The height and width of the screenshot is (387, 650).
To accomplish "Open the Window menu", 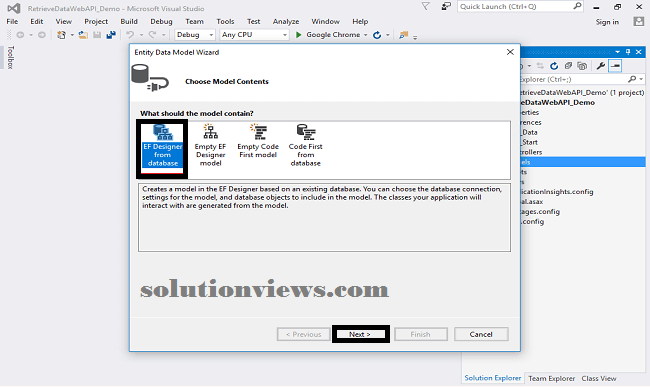I will point(325,22).
